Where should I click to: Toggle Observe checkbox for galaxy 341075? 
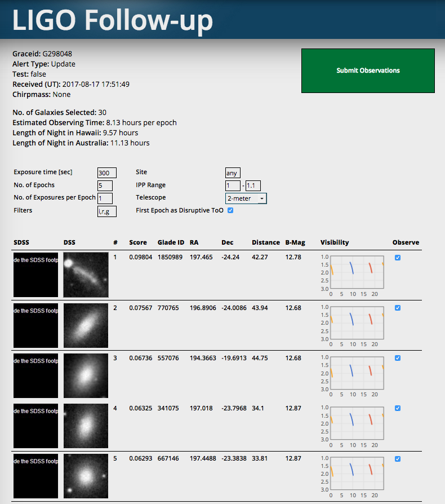398,408
